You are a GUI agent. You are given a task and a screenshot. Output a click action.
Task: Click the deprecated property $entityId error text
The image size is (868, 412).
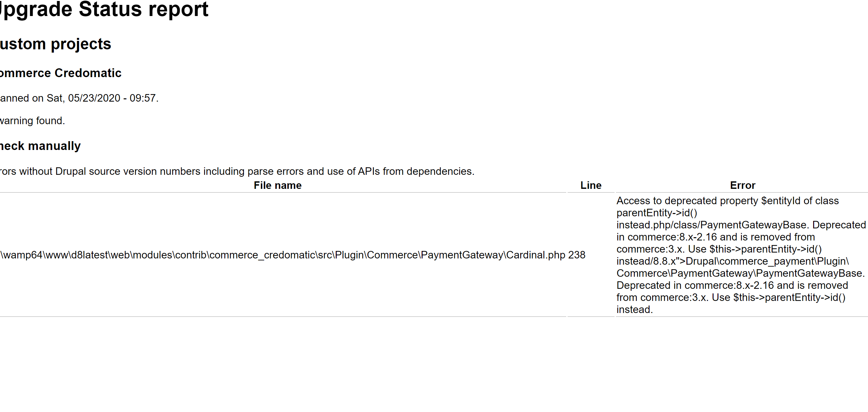[727, 201]
